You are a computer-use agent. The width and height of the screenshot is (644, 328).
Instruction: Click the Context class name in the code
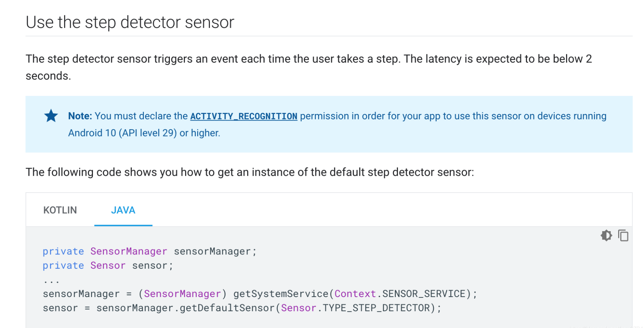(x=355, y=294)
